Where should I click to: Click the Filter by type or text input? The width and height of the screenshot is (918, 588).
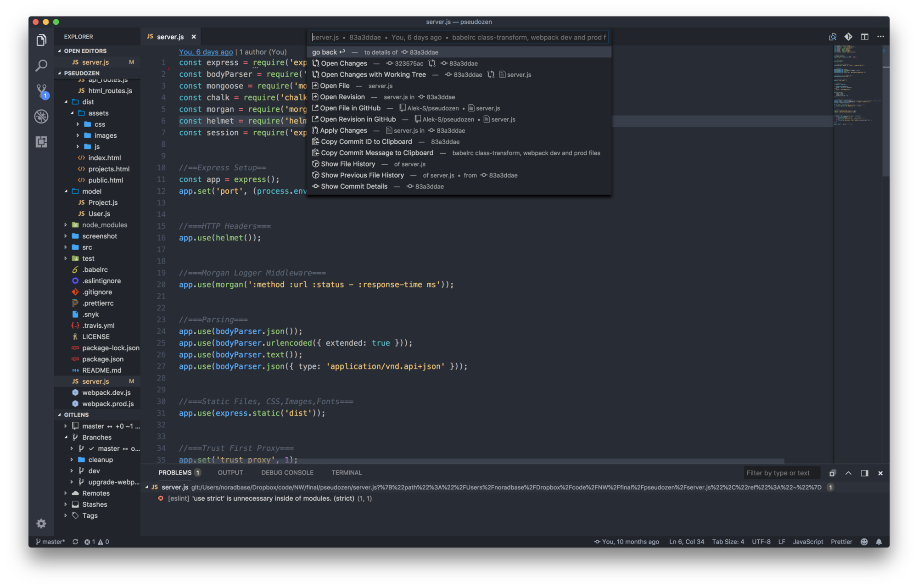coord(778,473)
